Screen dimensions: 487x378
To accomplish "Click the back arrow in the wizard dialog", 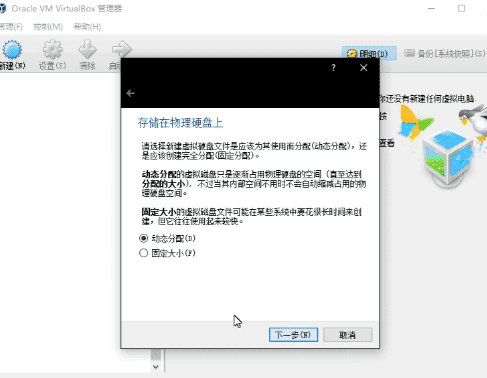I will pyautogui.click(x=131, y=93).
